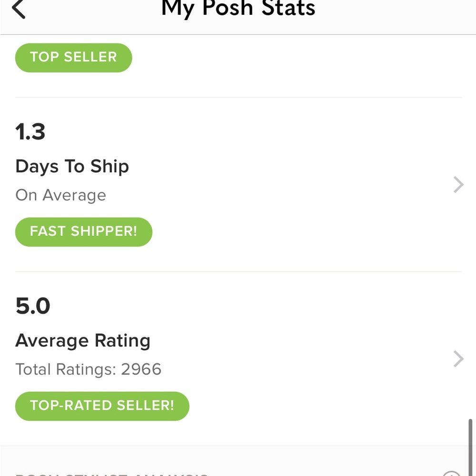Tap the 5.0 rating value
The image size is (476, 476).
33,306
